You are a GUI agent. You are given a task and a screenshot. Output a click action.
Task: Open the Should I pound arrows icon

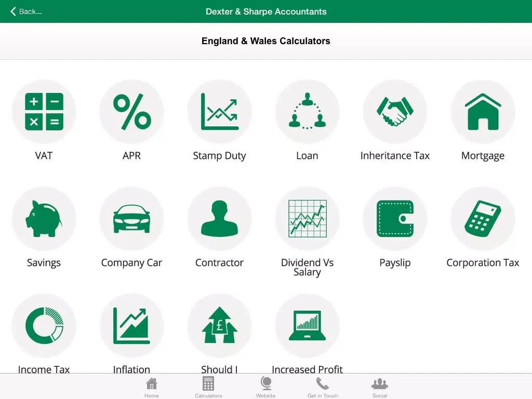pyautogui.click(x=220, y=325)
